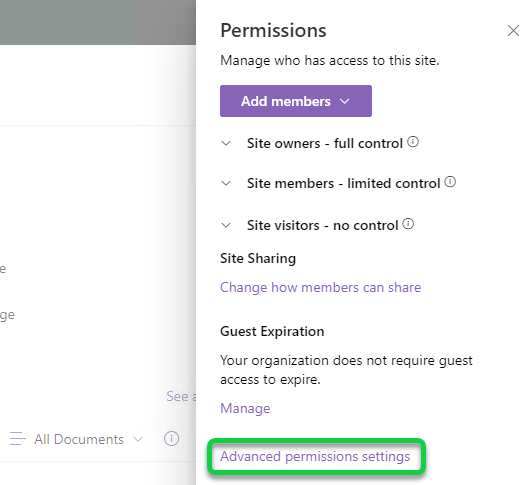Viewport: 530px width, 485px height.
Task: Open the Manage guest expiration link
Action: (x=245, y=408)
